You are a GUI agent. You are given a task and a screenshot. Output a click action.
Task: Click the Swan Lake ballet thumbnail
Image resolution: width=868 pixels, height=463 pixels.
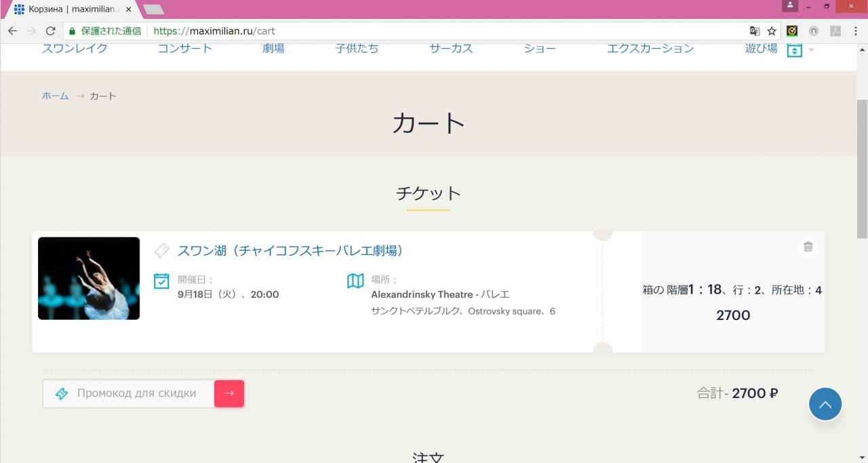(89, 279)
